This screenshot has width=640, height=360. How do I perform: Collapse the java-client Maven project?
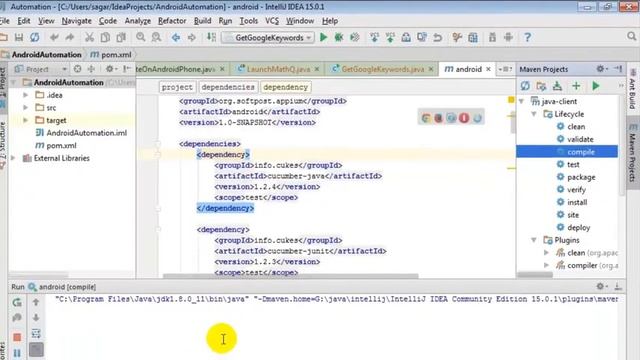pyautogui.click(x=522, y=101)
